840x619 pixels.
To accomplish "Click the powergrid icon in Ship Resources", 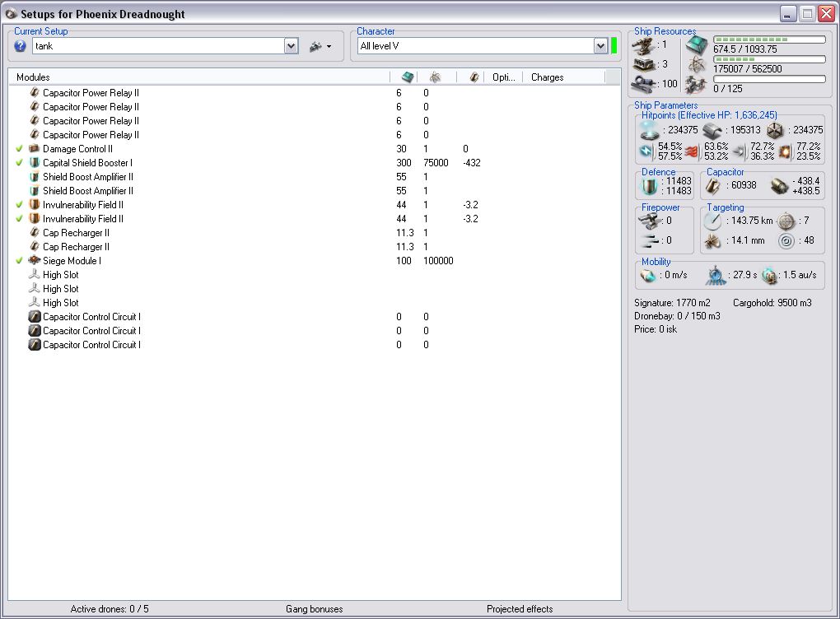I will 697,65.
